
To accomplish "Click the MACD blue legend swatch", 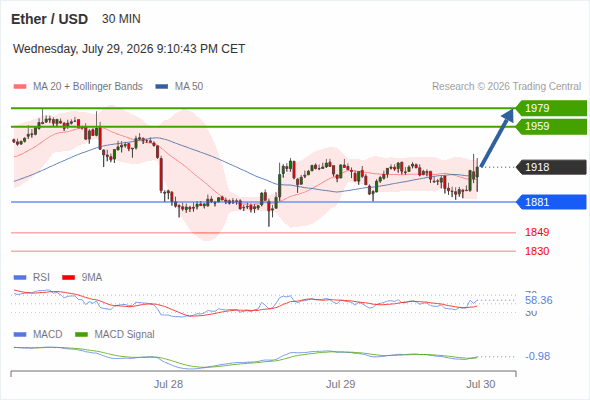I will (20, 335).
